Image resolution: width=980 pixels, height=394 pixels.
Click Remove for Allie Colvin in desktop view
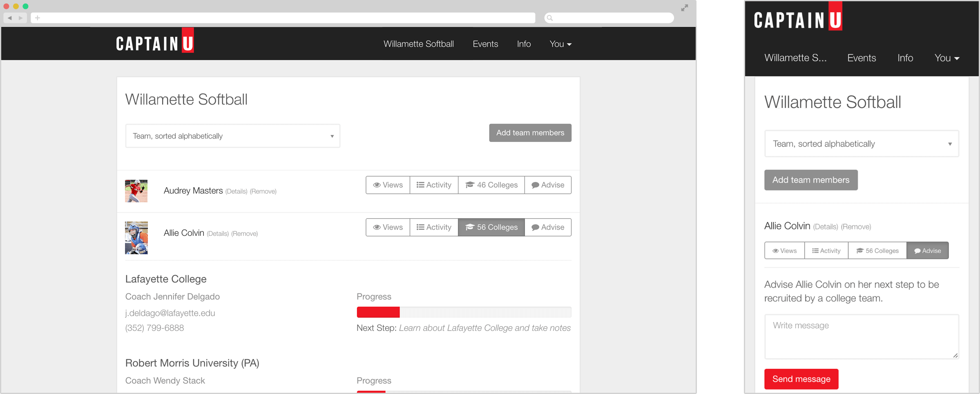[244, 234]
